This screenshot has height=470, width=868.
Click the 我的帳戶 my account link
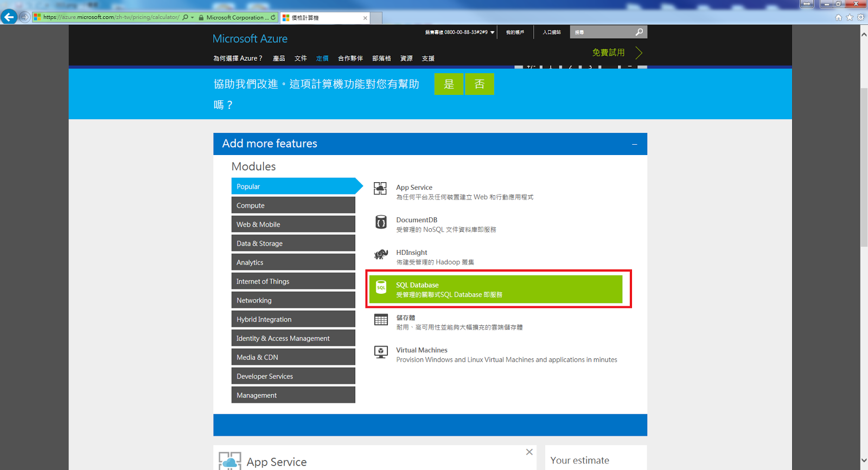point(515,33)
